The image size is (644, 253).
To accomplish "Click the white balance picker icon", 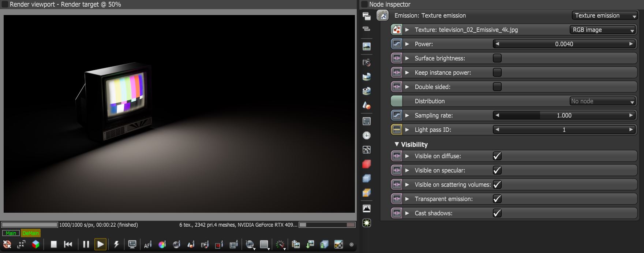I will 162,245.
